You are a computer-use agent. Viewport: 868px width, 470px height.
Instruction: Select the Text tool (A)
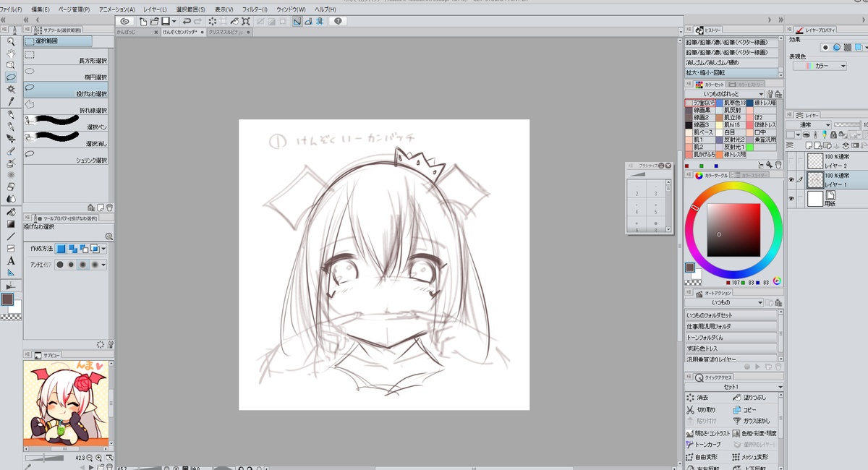tap(11, 260)
